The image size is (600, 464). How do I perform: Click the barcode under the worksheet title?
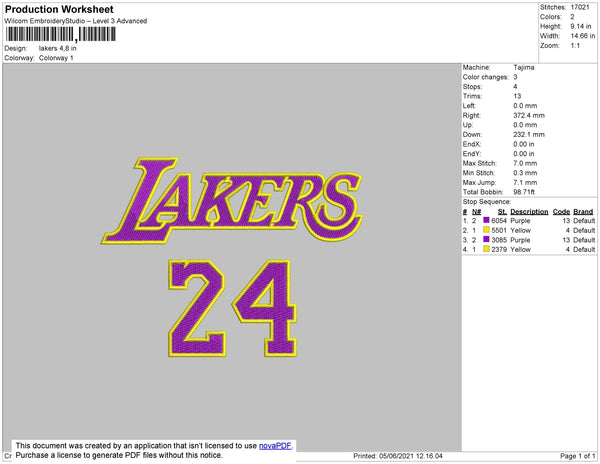tap(60, 34)
